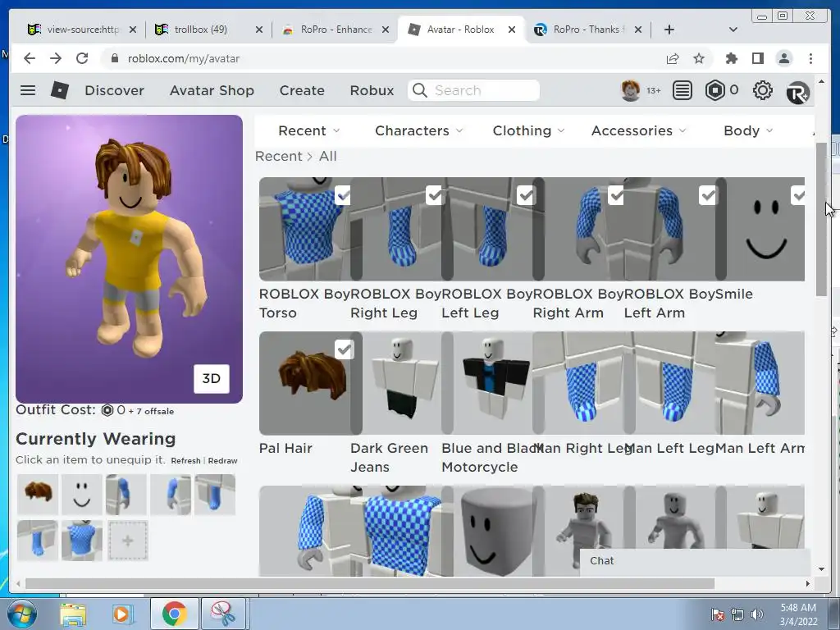Screen dimensions: 840x630
Task: Open Robux page in navbar
Action: click(x=372, y=90)
